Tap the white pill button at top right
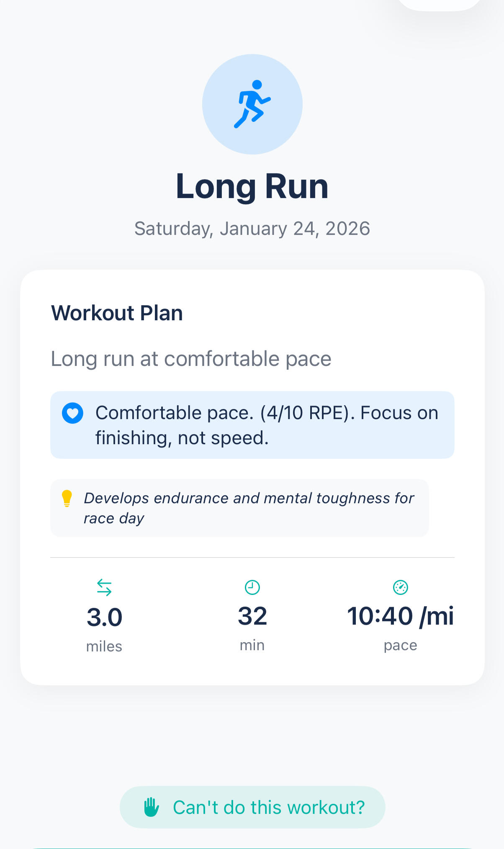This screenshot has width=504, height=849. pos(440,4)
